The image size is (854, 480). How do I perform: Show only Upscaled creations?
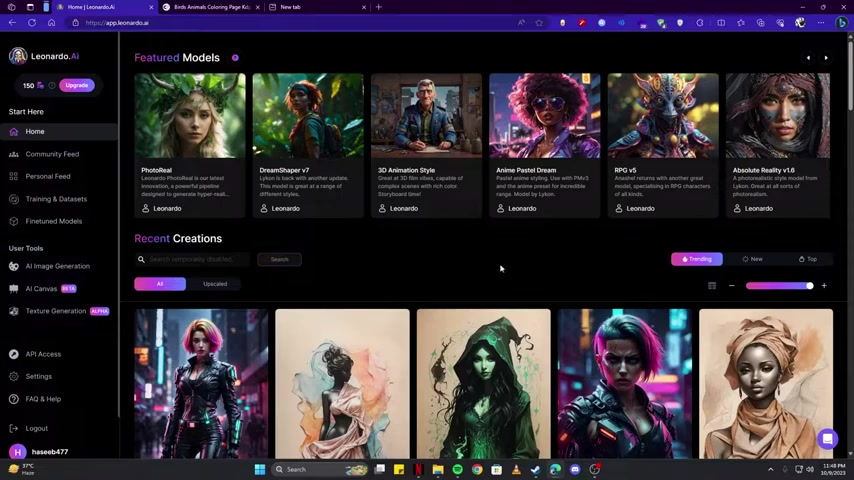pos(215,284)
